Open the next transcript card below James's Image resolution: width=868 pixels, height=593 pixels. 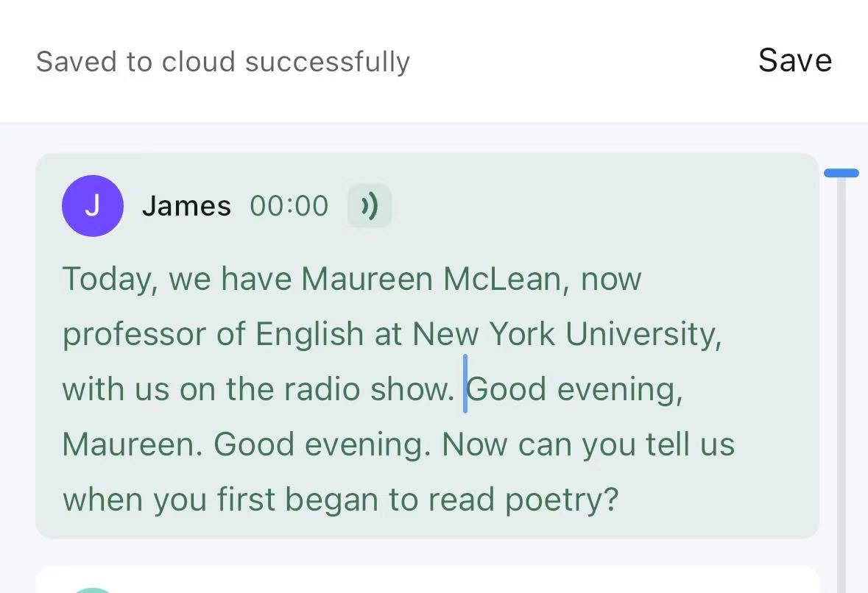427,580
